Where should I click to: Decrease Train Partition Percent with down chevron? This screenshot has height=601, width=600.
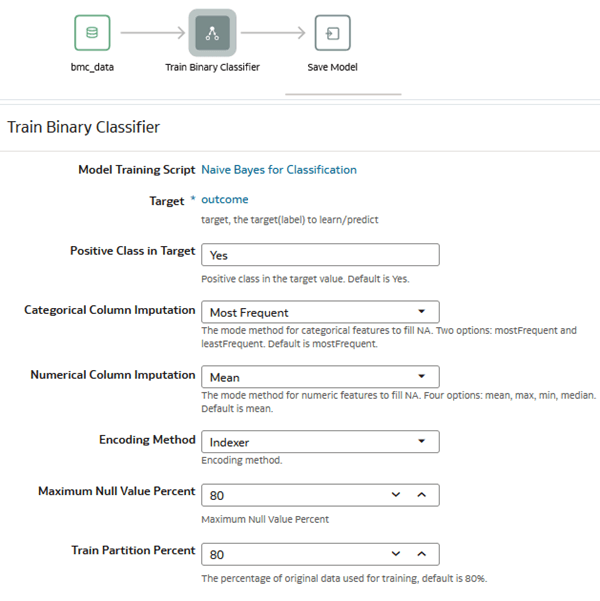(x=396, y=554)
